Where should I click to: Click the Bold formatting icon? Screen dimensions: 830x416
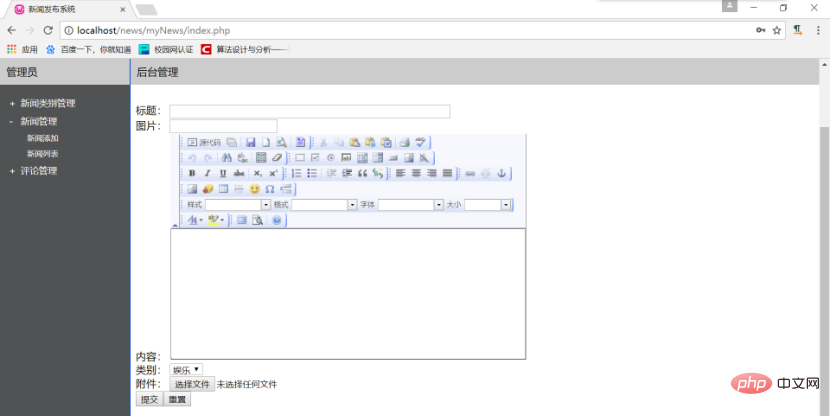[x=192, y=174]
